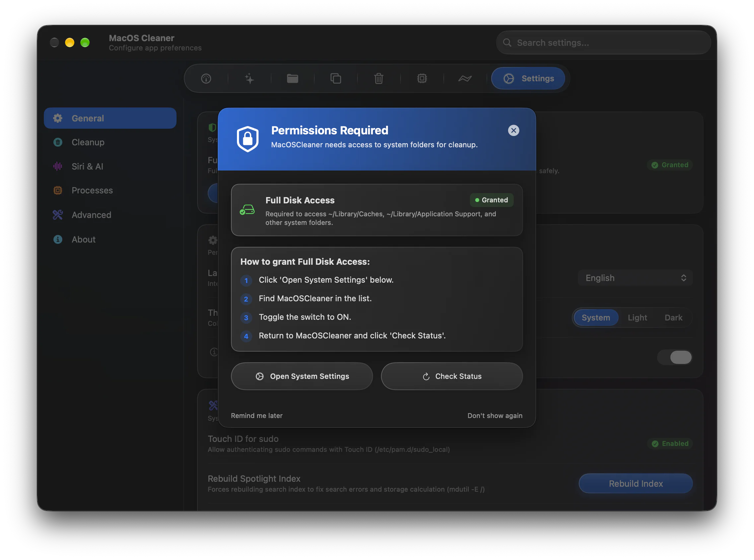Click the Check Status button
Image resolution: width=754 pixels, height=560 pixels.
coord(452,376)
